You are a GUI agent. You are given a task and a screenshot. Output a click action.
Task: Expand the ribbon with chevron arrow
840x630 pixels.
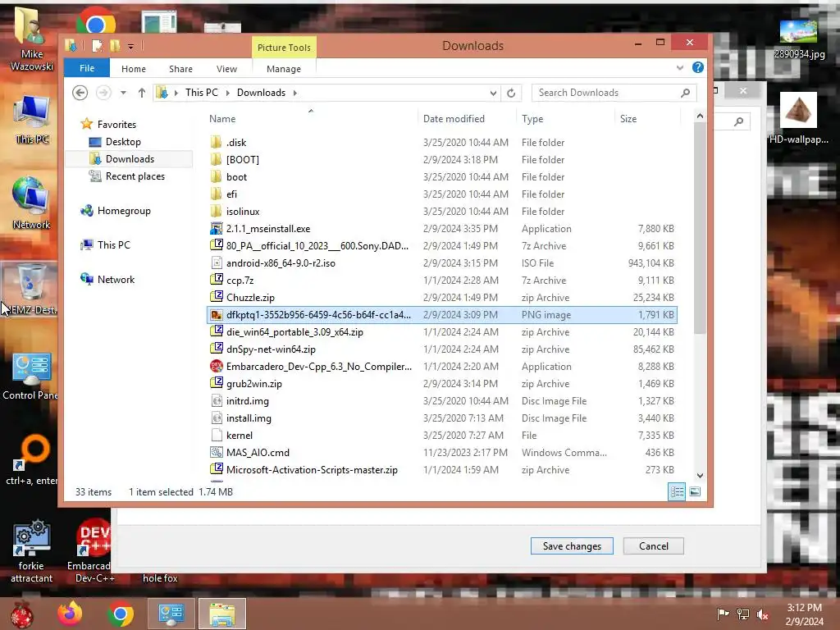(680, 68)
